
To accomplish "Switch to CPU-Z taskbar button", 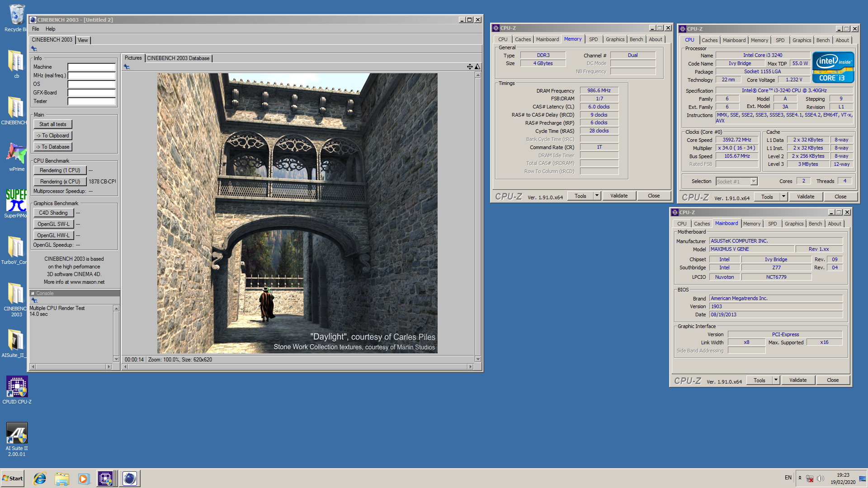I will click(105, 479).
